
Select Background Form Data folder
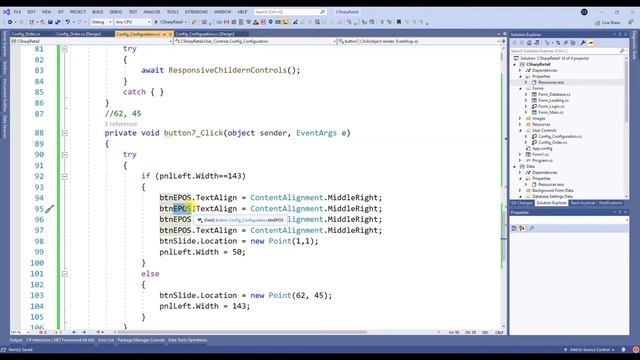point(552,191)
